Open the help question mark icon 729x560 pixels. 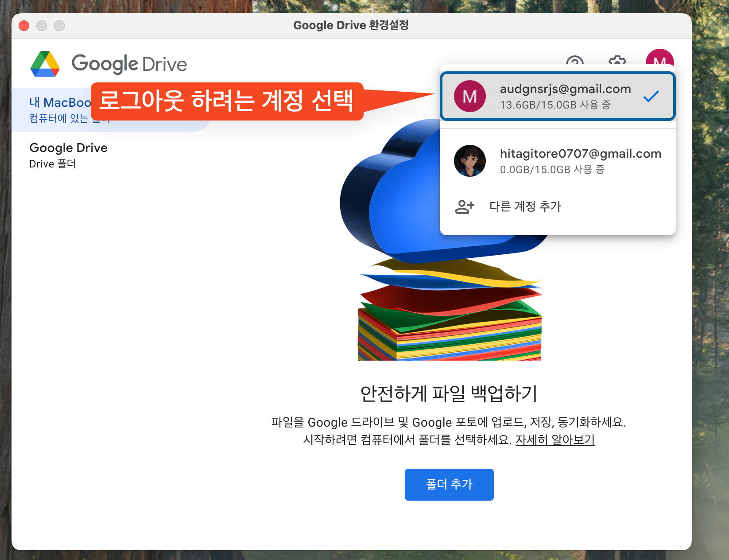(574, 60)
